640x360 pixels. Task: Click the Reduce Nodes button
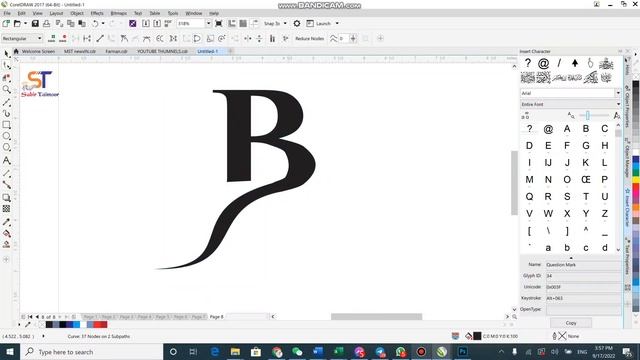309,38
